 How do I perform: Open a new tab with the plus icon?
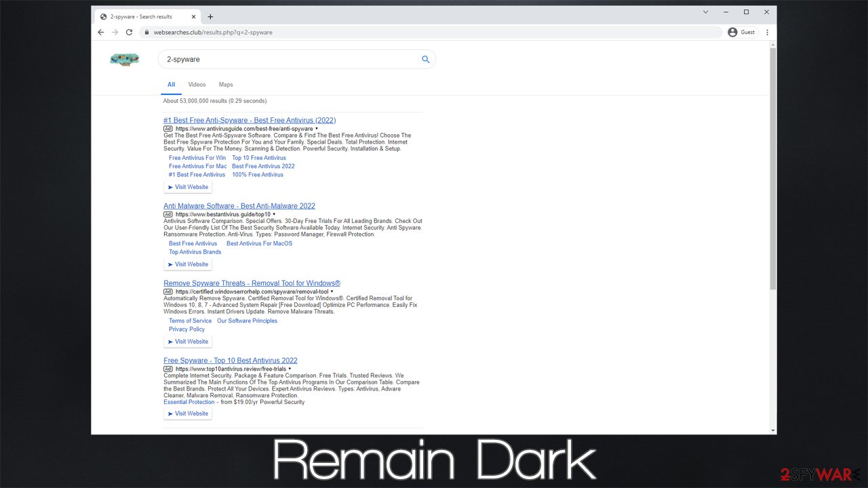pyautogui.click(x=210, y=16)
